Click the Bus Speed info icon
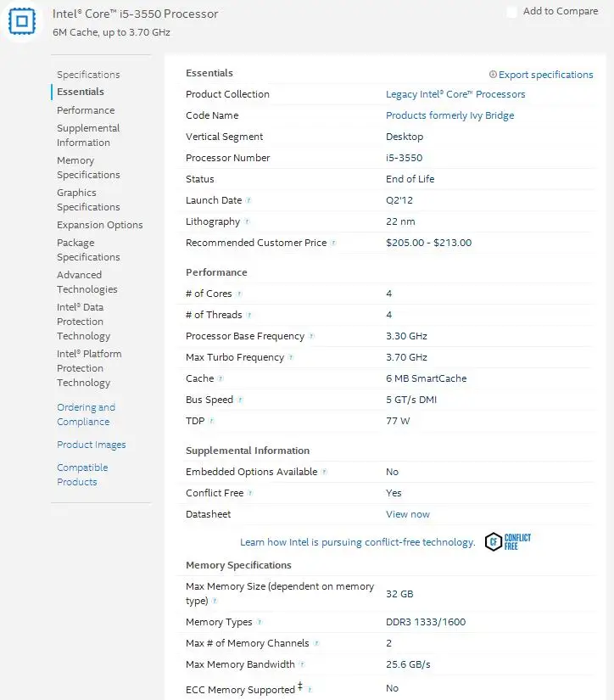614x700 pixels. (240, 400)
